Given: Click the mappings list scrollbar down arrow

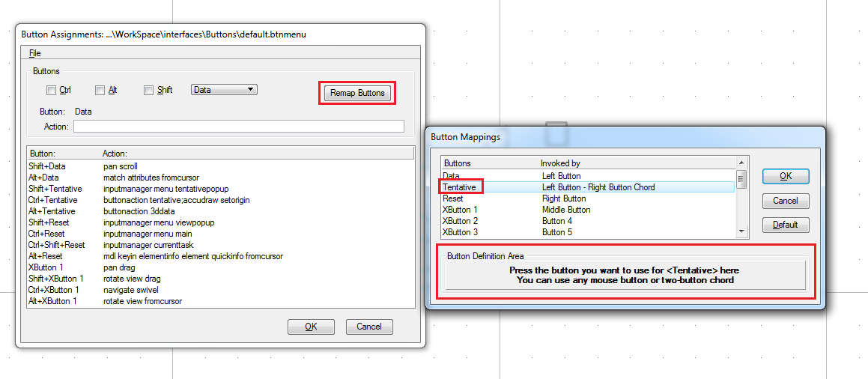Looking at the screenshot, I should (x=741, y=232).
